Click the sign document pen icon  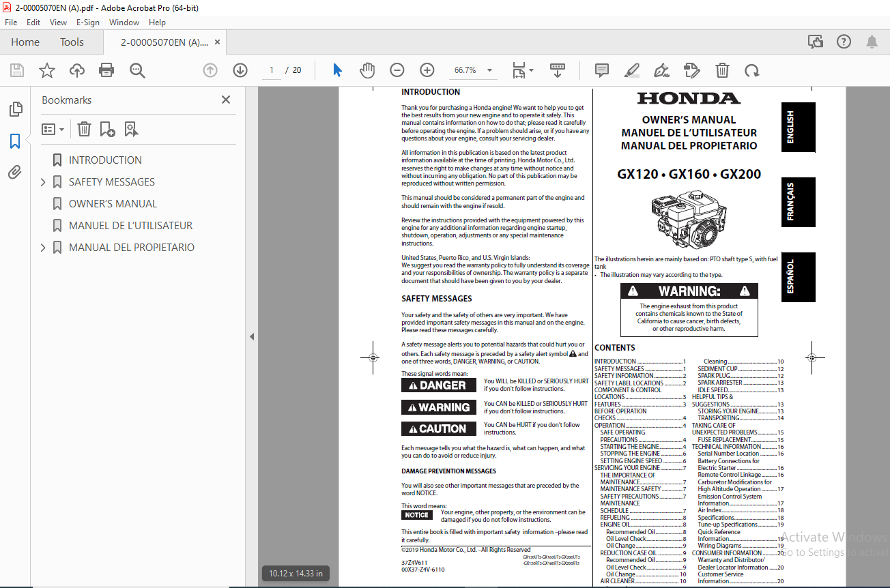pos(661,70)
